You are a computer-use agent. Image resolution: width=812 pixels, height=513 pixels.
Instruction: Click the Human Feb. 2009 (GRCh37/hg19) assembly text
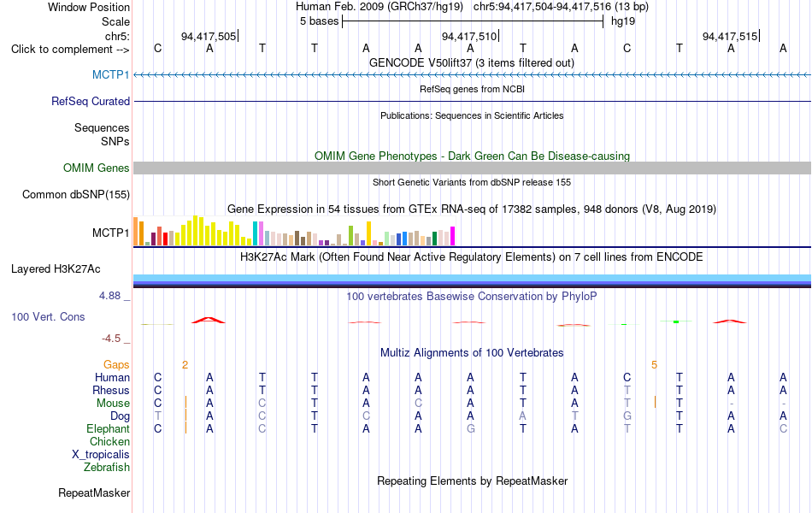pyautogui.click(x=380, y=7)
